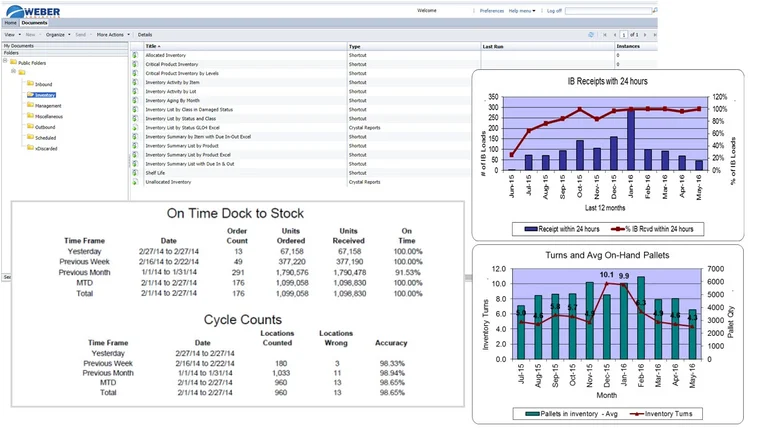Screen dimensions: 758x428
Task: Click the Unallocated Inventory Crystal Reports icon
Action: point(136,182)
